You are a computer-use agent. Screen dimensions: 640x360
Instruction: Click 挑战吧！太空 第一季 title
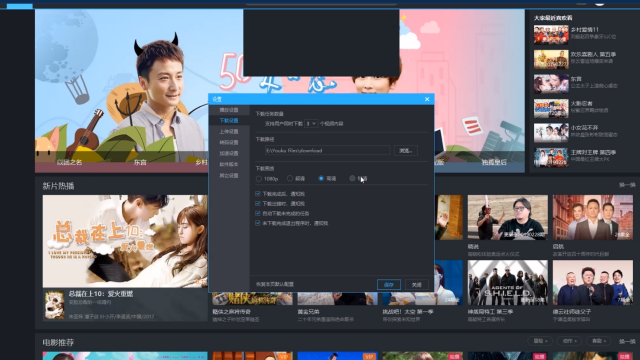(408, 312)
